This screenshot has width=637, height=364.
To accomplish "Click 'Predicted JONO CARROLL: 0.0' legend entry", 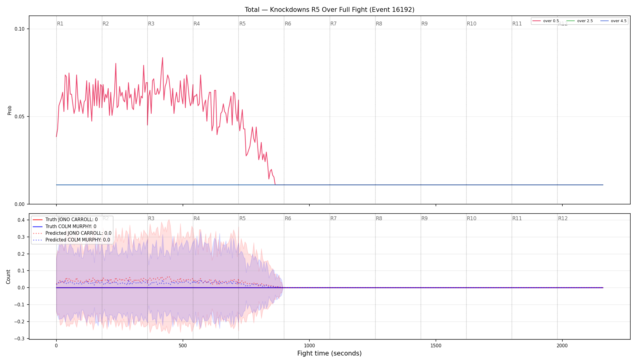I will pyautogui.click(x=72, y=233).
